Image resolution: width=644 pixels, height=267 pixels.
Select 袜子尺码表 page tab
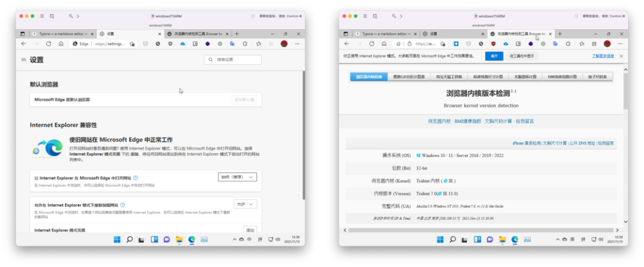597,77
